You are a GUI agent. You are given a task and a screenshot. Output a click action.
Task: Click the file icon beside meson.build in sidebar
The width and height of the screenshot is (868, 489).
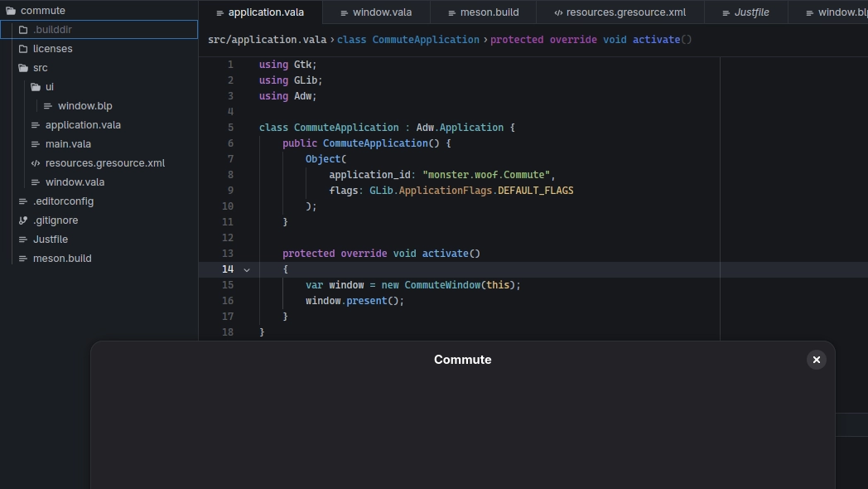[x=23, y=259]
